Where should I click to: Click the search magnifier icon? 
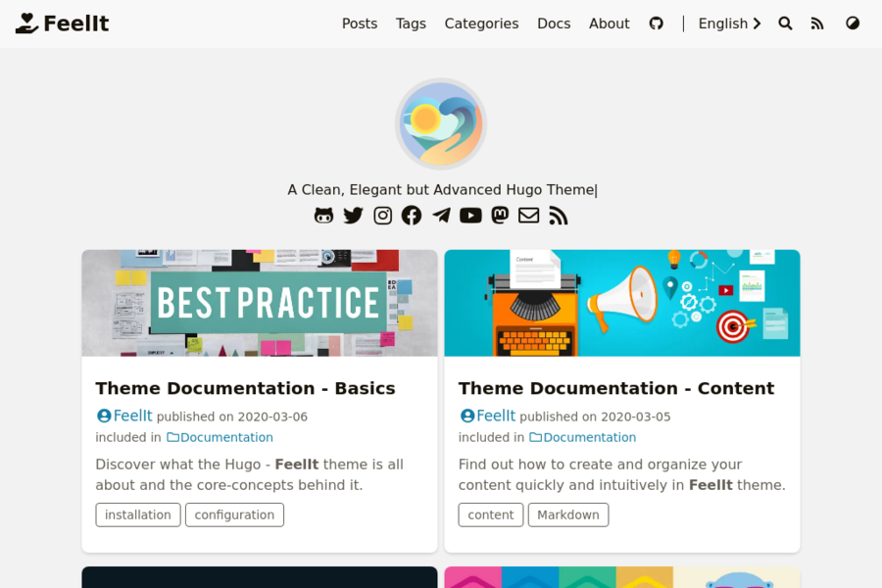coord(785,24)
